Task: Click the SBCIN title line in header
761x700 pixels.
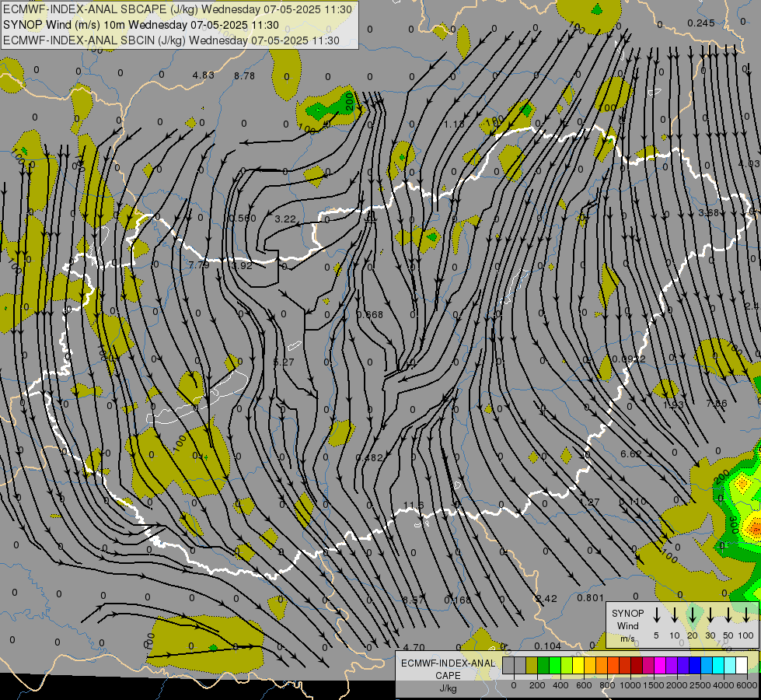Action: [x=171, y=40]
